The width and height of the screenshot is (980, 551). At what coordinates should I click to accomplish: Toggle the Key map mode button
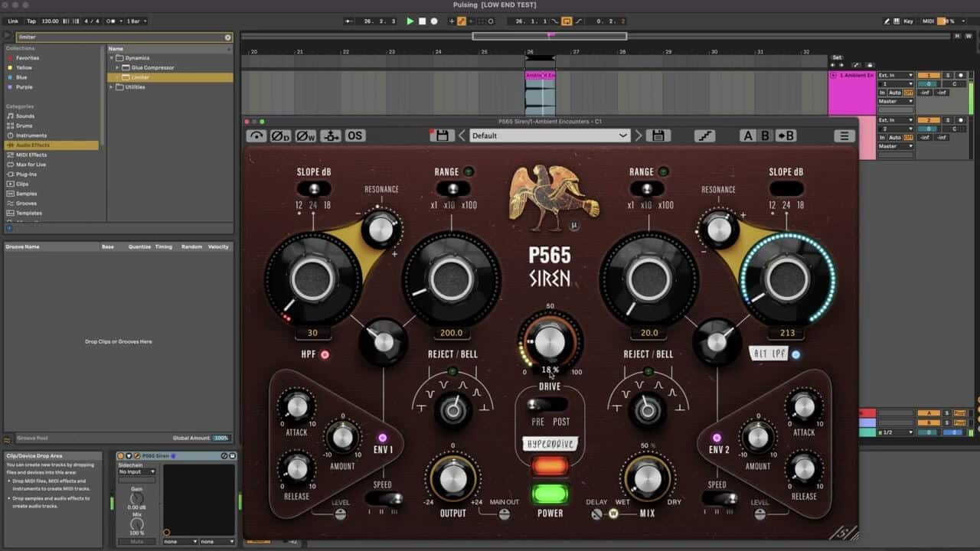coord(908,21)
